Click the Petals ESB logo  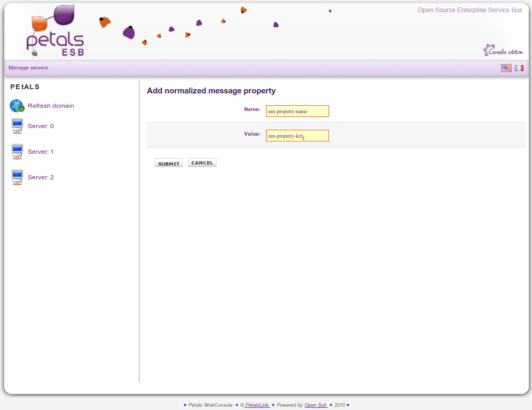(55, 32)
